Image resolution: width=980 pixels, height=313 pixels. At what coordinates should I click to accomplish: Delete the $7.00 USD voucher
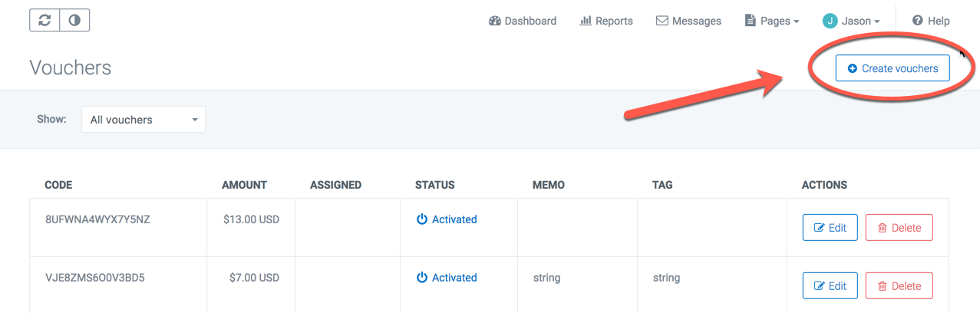tap(899, 285)
